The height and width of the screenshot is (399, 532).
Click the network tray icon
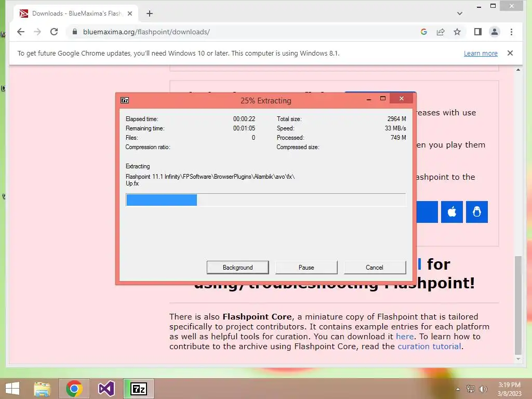[x=471, y=389]
